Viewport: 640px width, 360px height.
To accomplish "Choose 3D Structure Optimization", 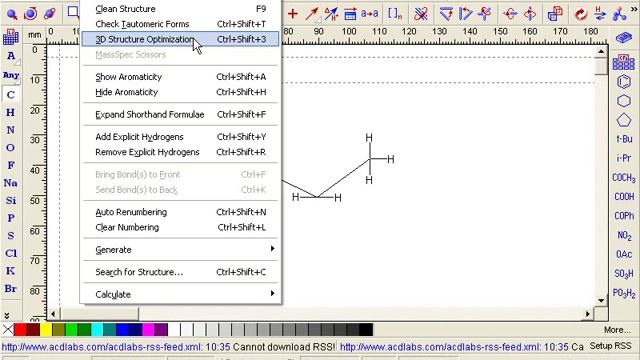I will coord(180,39).
